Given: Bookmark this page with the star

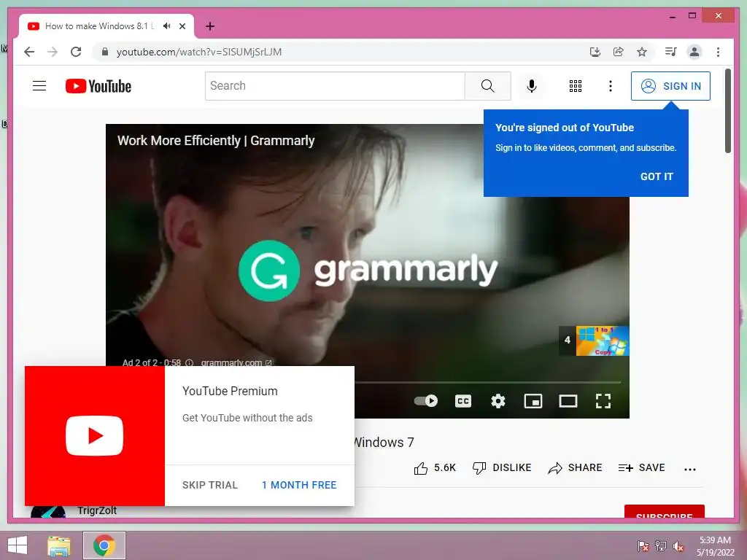Looking at the screenshot, I should click(642, 52).
